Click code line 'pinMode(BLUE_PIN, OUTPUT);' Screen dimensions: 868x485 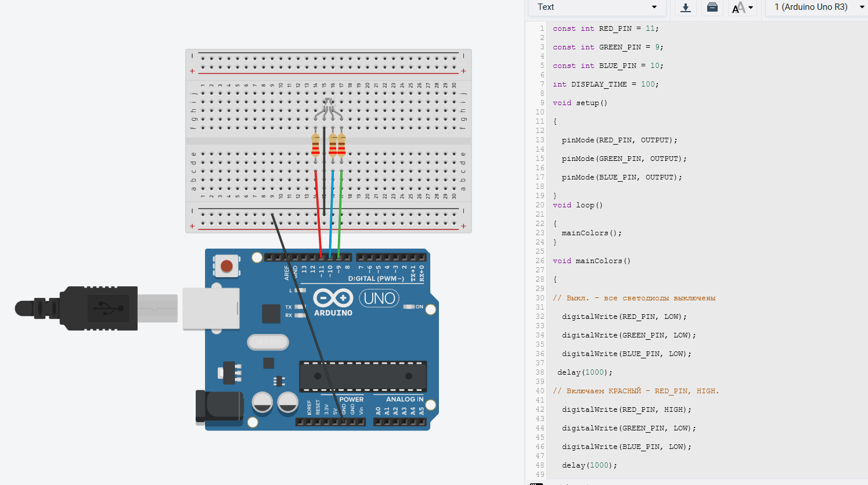click(x=622, y=177)
